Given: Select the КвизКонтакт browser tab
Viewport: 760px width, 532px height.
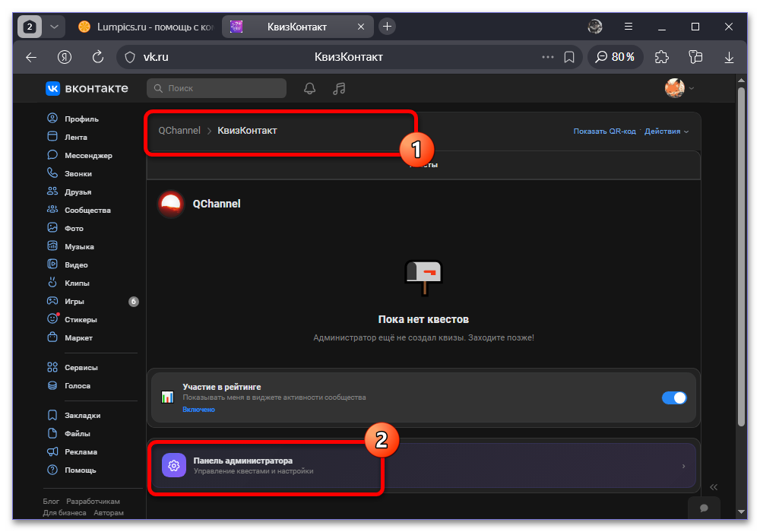Looking at the screenshot, I should point(297,27).
